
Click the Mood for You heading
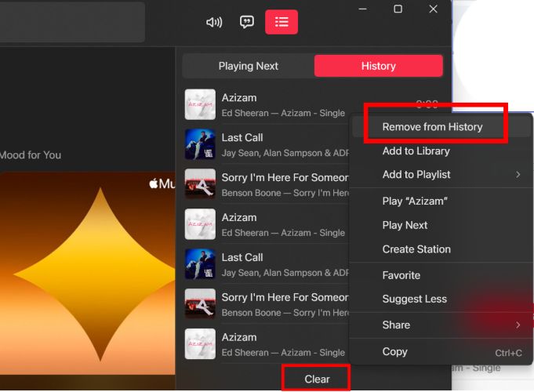click(31, 155)
